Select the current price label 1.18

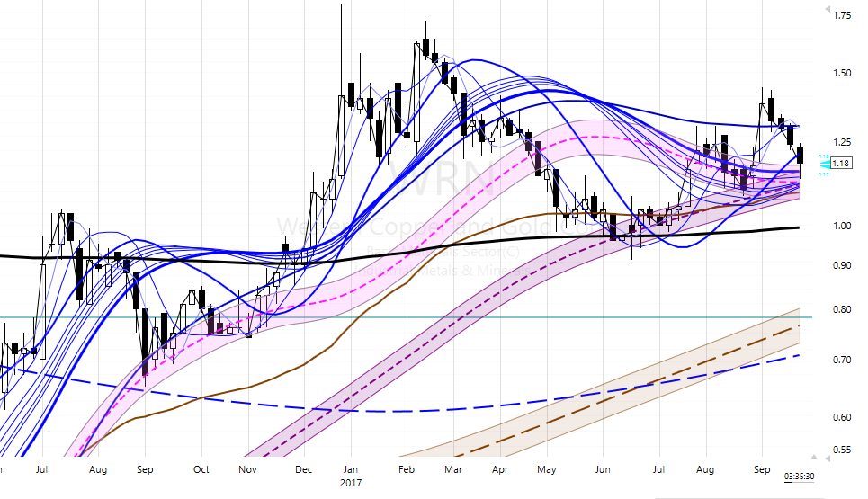pyautogui.click(x=841, y=164)
